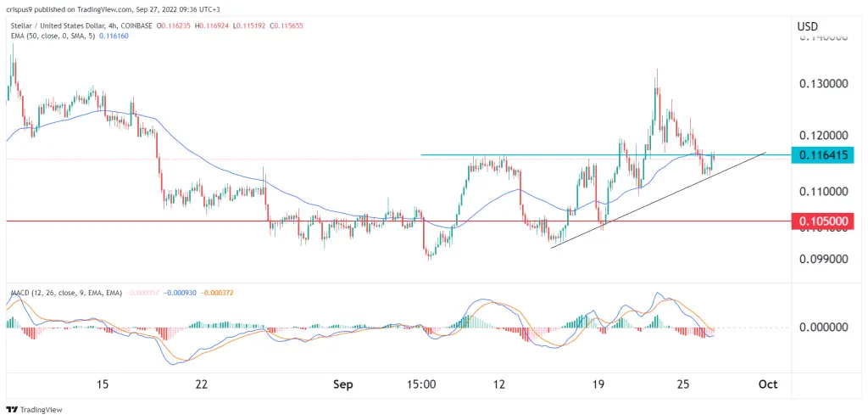Click the MACD line value −0.000930
Image resolution: width=868 pixels, height=420 pixels.
[x=181, y=292]
